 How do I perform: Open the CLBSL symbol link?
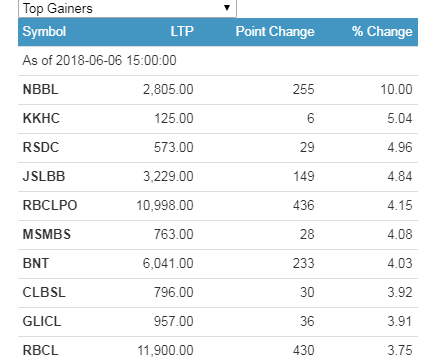coord(44,292)
